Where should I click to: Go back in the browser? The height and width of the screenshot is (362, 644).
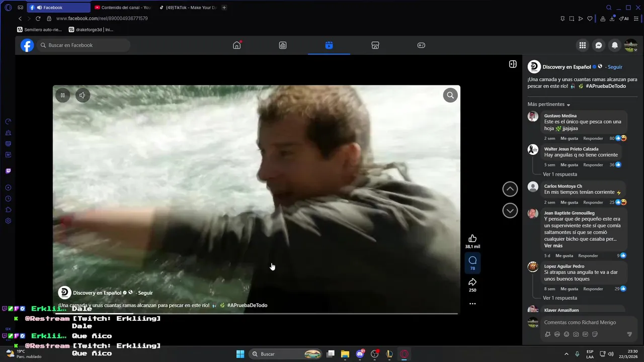[20, 19]
